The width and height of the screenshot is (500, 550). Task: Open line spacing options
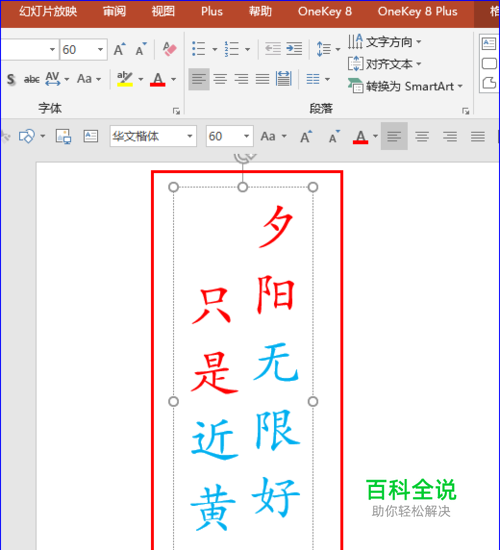(x=328, y=49)
